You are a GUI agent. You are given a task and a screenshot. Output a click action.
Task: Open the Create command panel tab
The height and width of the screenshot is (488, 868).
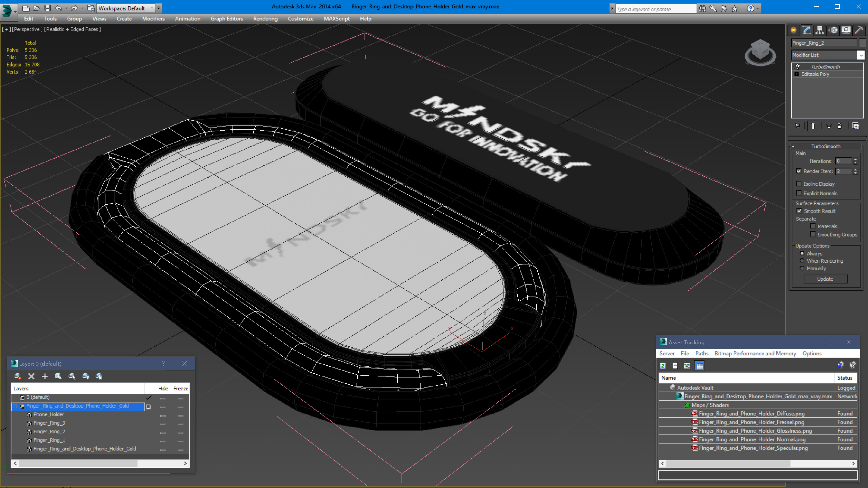794,30
